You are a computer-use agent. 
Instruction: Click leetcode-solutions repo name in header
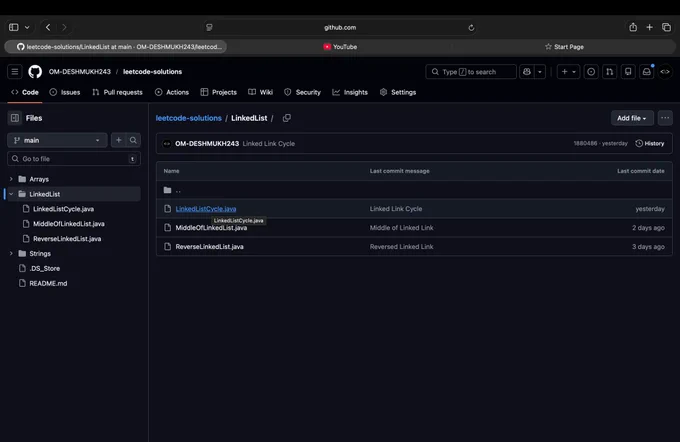[x=152, y=72]
